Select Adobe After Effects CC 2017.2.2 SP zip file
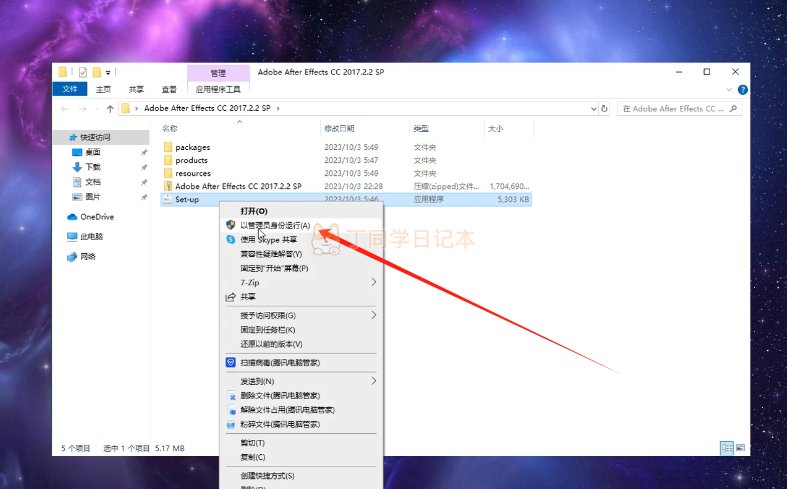 pos(238,186)
